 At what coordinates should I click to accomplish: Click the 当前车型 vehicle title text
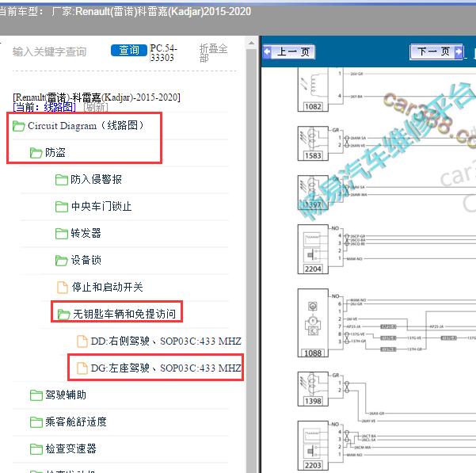click(x=125, y=12)
